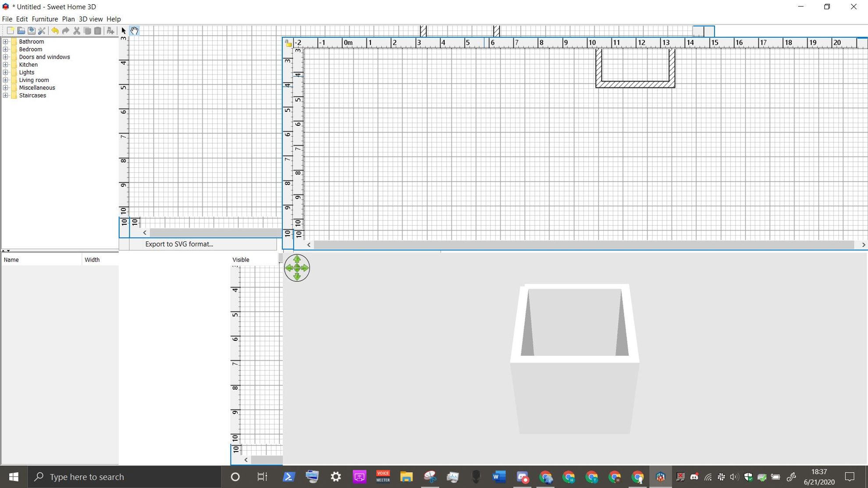Open the Edit menu
The image size is (868, 488).
point(22,19)
